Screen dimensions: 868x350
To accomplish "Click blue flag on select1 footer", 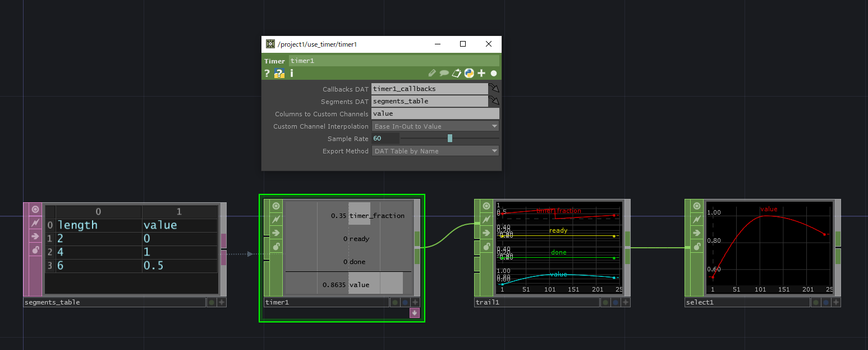I will tap(826, 302).
